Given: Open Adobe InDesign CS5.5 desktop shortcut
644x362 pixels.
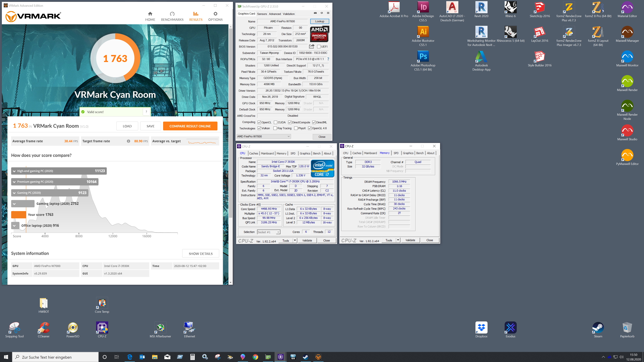Looking at the screenshot, I should click(423, 12).
